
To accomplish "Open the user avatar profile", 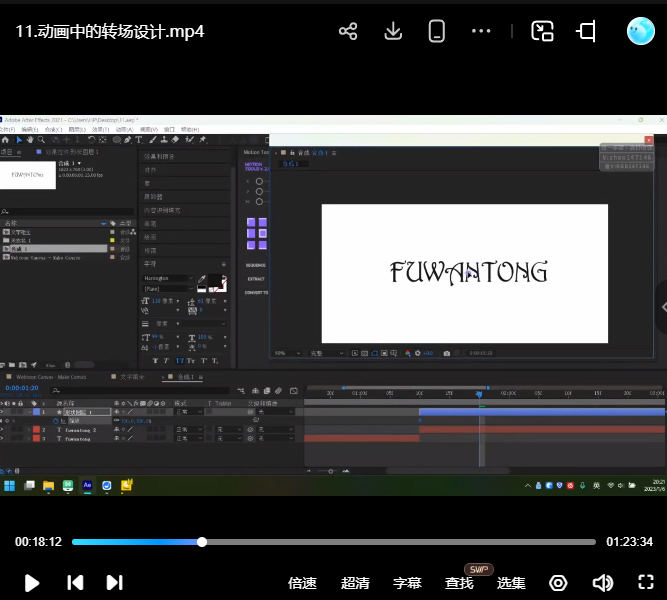I will (640, 31).
